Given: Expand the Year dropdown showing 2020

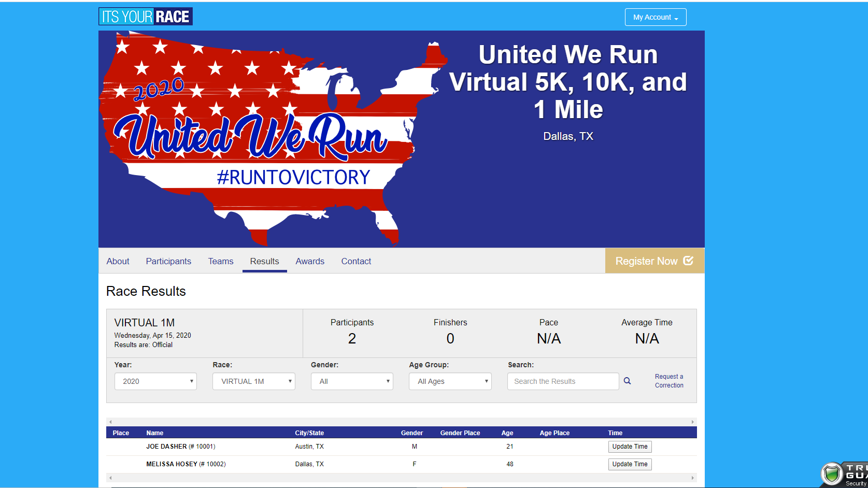Looking at the screenshot, I should tap(155, 381).
